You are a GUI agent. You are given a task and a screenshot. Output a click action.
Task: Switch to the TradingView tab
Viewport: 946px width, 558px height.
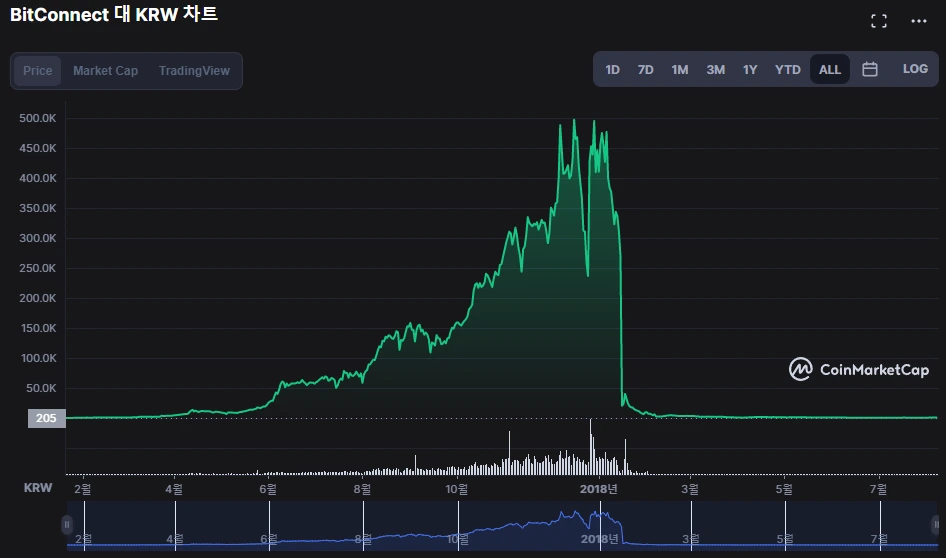pos(194,71)
